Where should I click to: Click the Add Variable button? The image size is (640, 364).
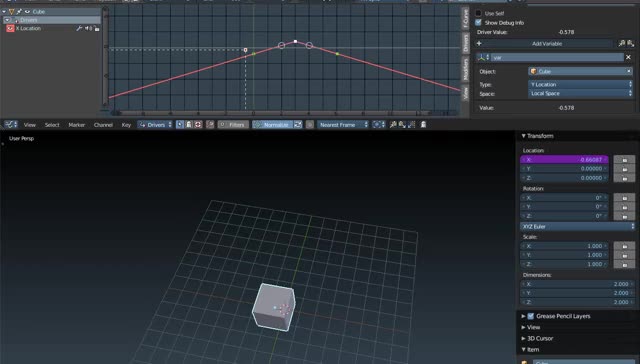547,43
